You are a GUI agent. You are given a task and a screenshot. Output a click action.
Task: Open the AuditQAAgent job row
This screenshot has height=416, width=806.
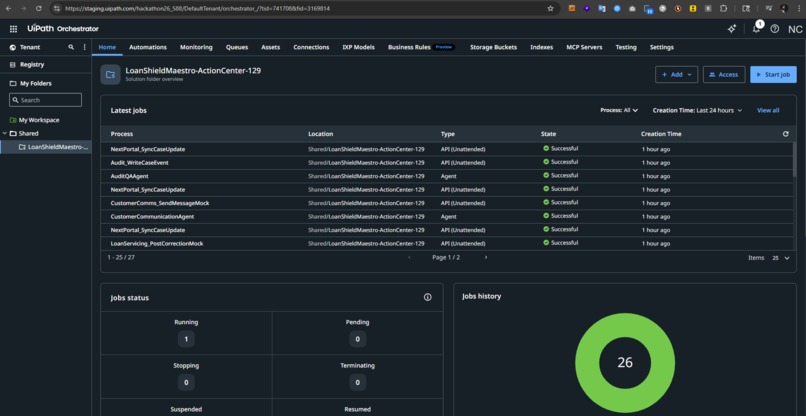pos(447,176)
